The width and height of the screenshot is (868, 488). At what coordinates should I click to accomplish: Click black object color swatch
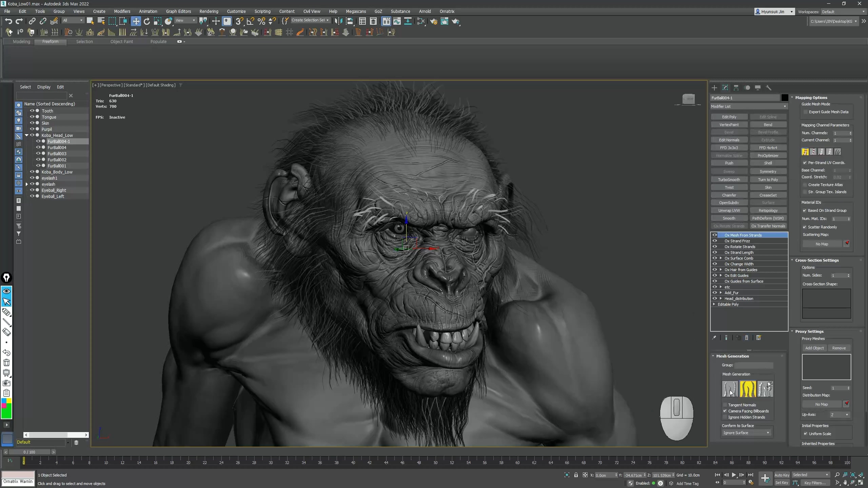785,98
